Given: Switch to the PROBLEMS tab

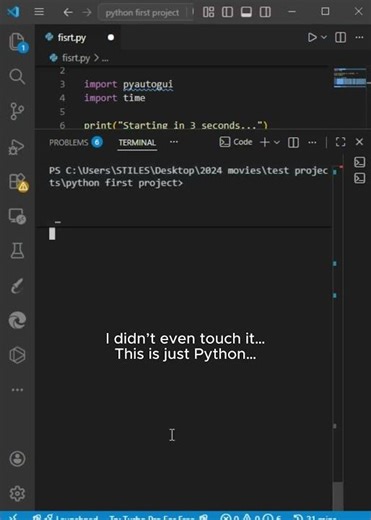Looking at the screenshot, I should 69,143.
